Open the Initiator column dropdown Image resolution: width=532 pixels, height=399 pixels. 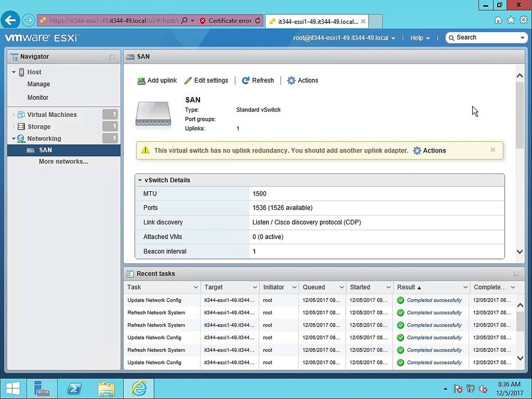(x=294, y=288)
